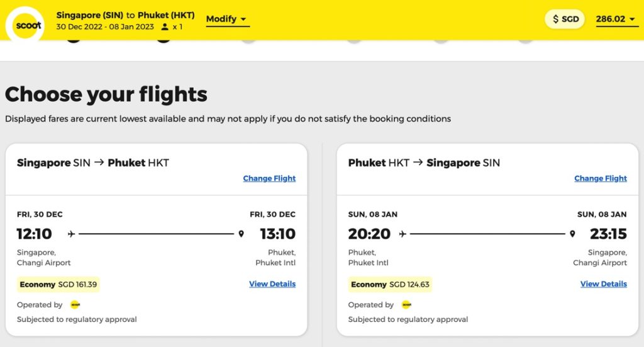
Task: Change Flight for Phuket to Singapore
Action: point(601,178)
